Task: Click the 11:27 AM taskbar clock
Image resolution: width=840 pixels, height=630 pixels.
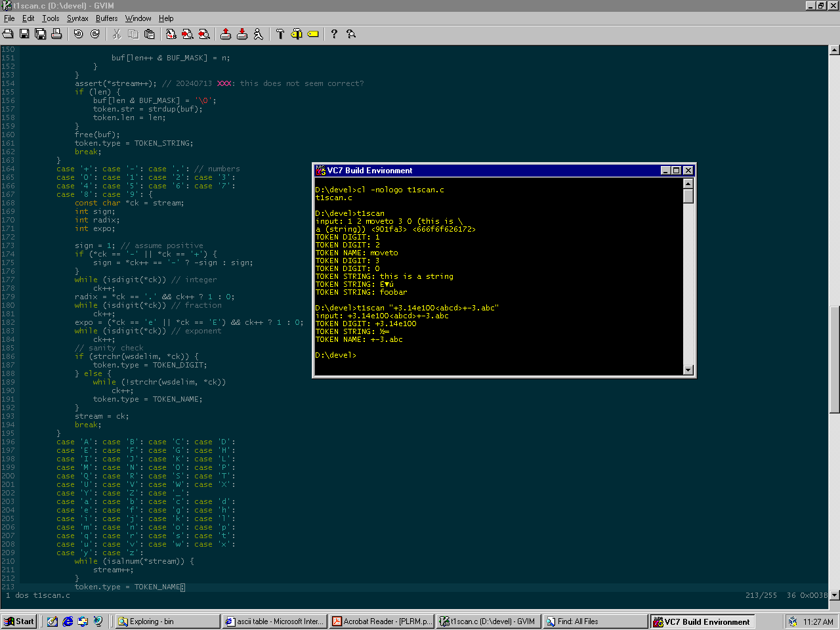Action: (818, 621)
